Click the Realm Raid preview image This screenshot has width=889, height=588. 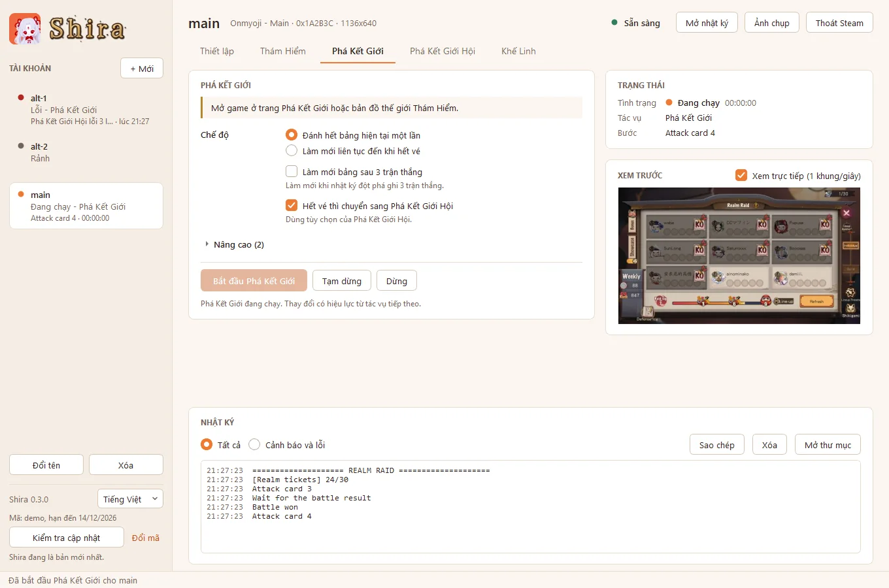tap(739, 255)
